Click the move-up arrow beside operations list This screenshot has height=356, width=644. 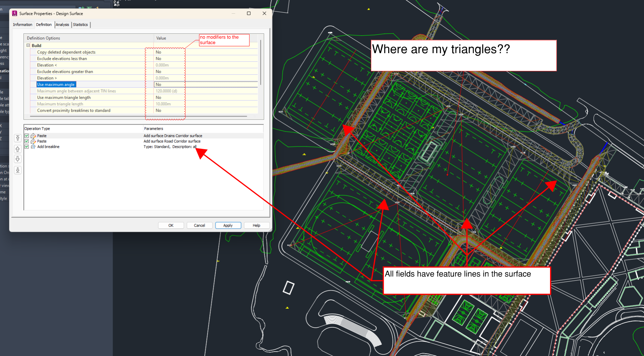[x=18, y=149]
